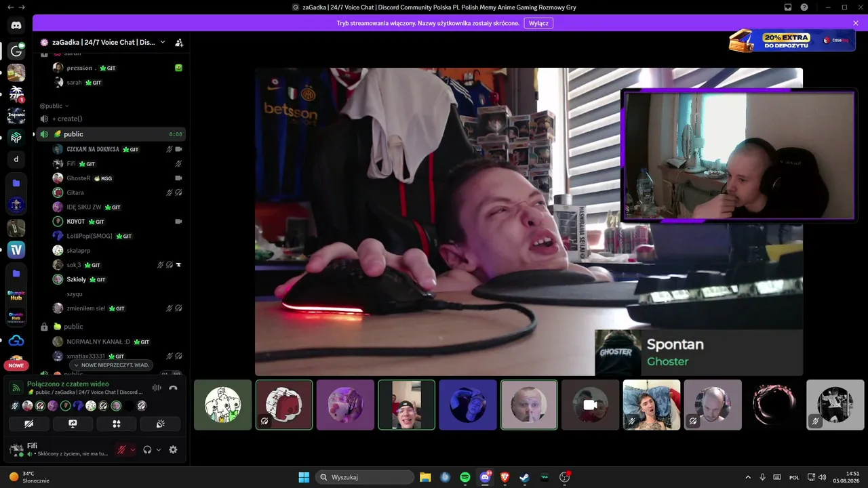Viewport: 868px width, 488px height.
Task: Open user settings gear icon
Action: coord(173,449)
